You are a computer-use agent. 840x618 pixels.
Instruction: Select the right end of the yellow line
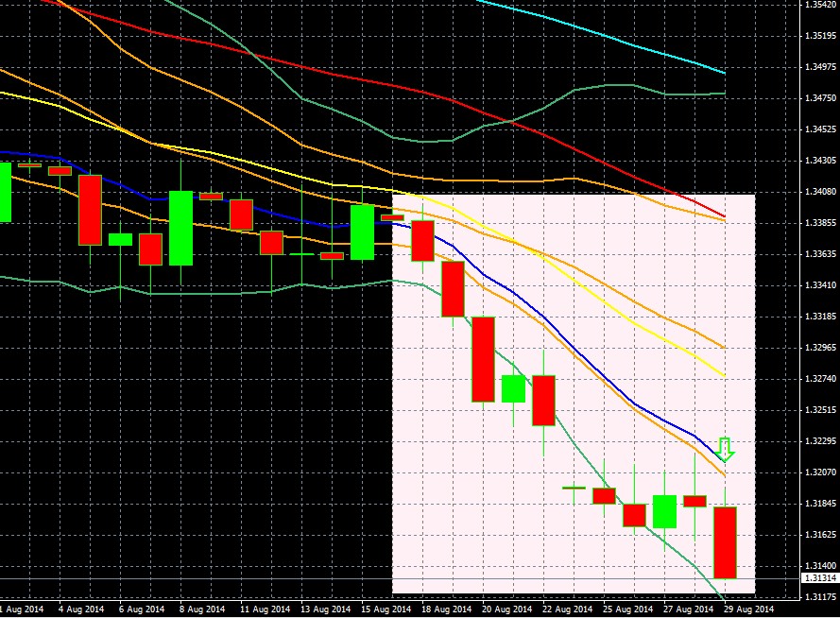[722, 374]
